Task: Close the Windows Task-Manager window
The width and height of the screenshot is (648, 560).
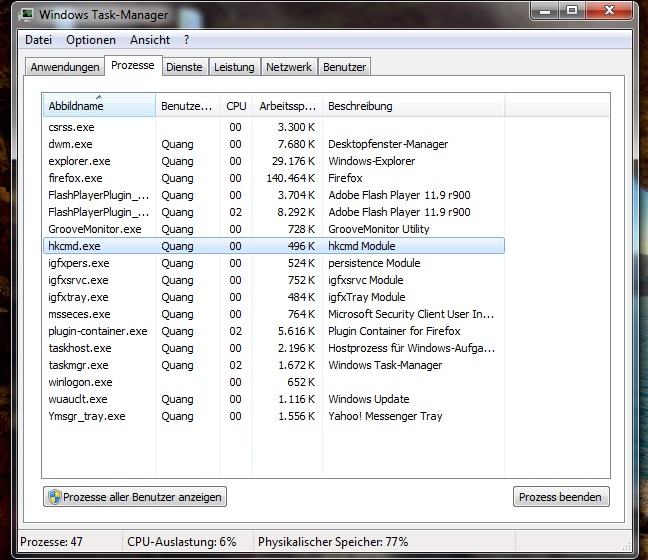Action: click(609, 11)
